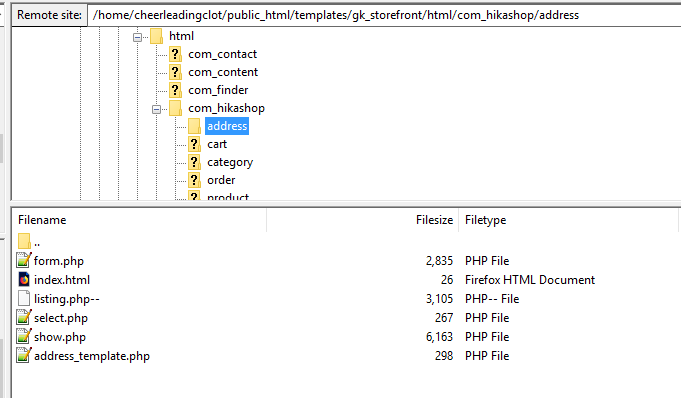
Task: Click the form.php file icon
Action: coord(24,260)
